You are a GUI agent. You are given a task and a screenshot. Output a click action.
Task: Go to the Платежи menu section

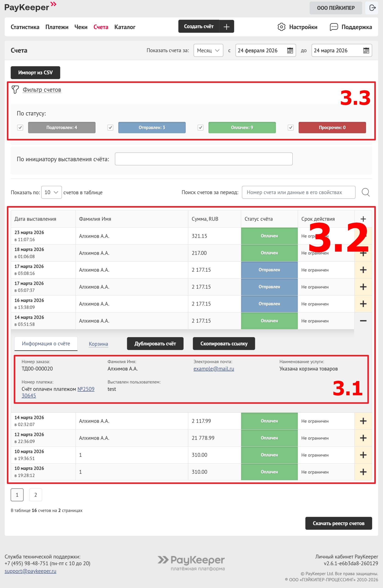click(57, 27)
